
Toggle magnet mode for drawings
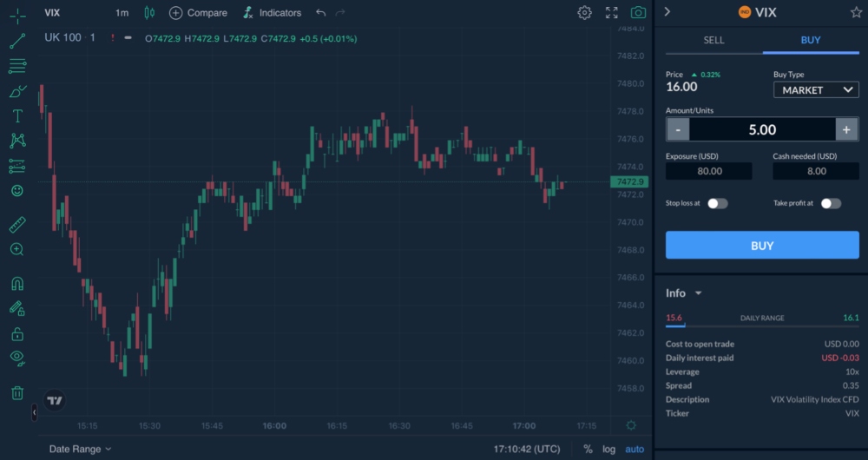pyautogui.click(x=17, y=284)
